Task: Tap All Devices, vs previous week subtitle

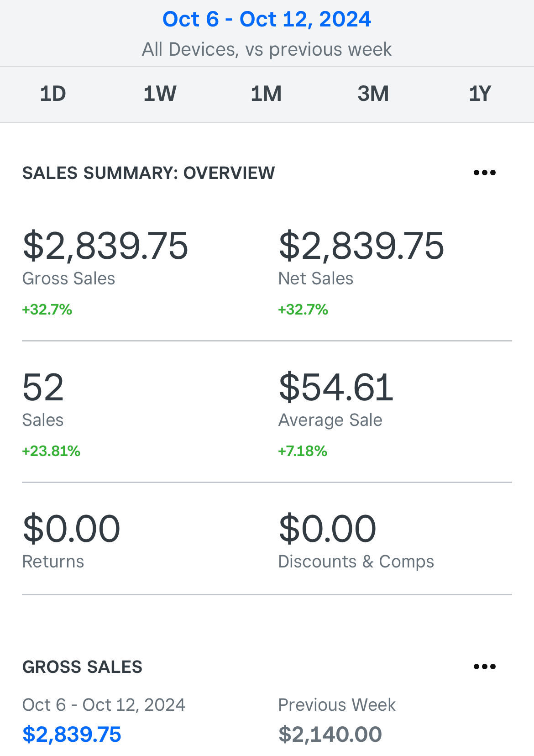Action: pyautogui.click(x=267, y=49)
